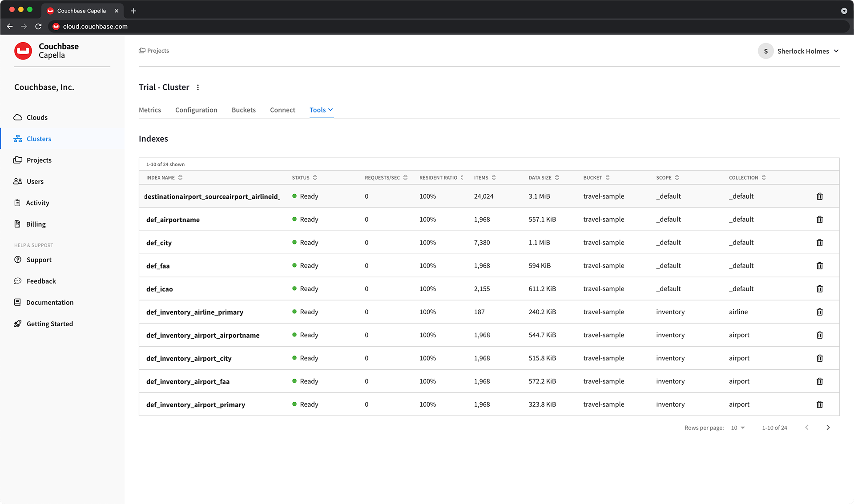Expand the Tools dropdown tab
The height and width of the screenshot is (504, 854).
point(321,110)
